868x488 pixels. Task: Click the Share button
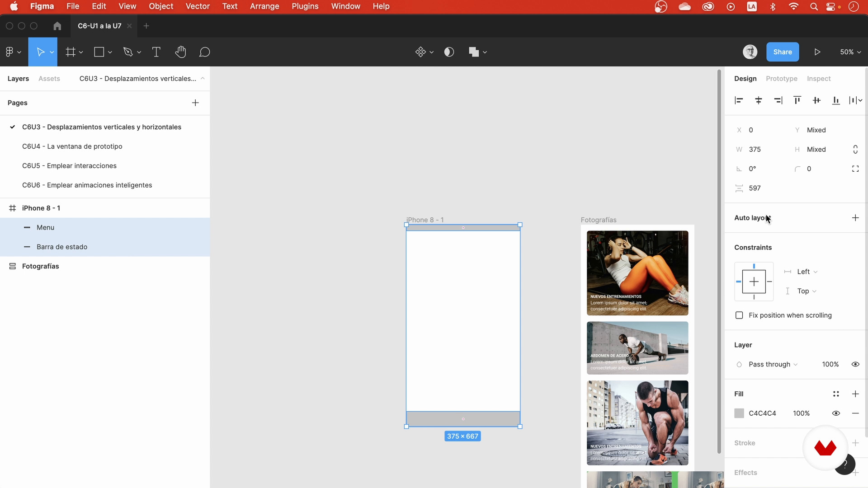782,52
